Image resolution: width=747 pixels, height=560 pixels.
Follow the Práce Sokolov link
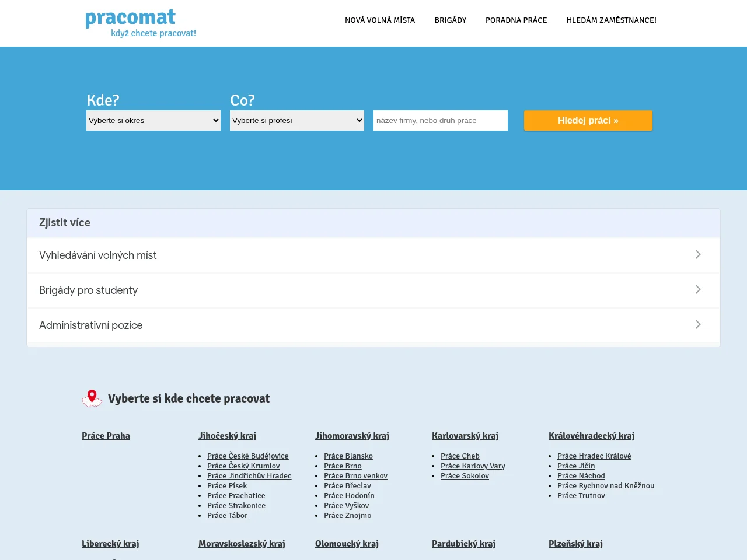pos(465,476)
